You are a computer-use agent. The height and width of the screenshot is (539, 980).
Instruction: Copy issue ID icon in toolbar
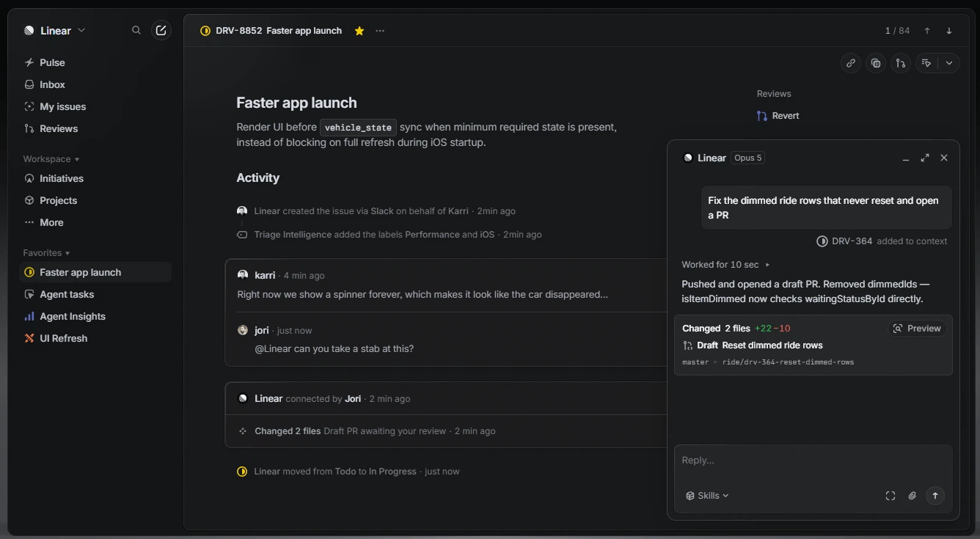pyautogui.click(x=875, y=63)
